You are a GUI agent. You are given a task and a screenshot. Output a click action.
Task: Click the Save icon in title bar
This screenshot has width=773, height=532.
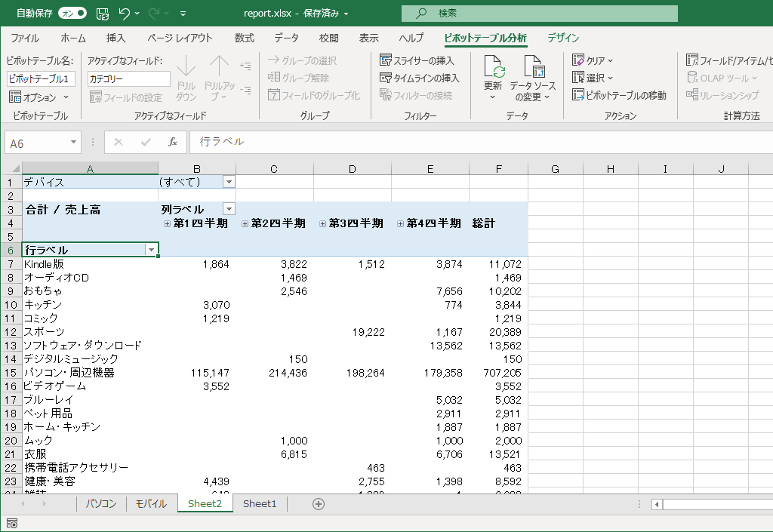click(x=103, y=14)
